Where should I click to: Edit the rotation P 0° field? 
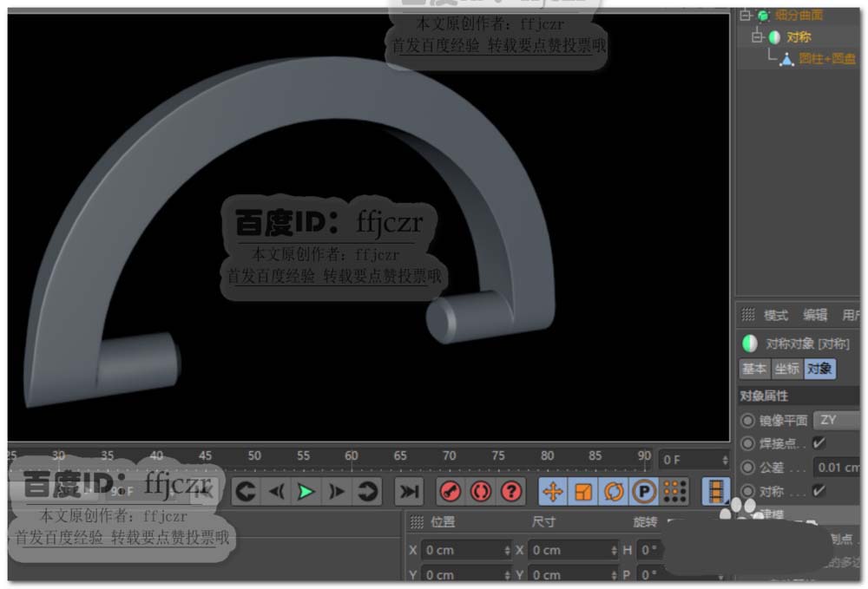coord(651,574)
